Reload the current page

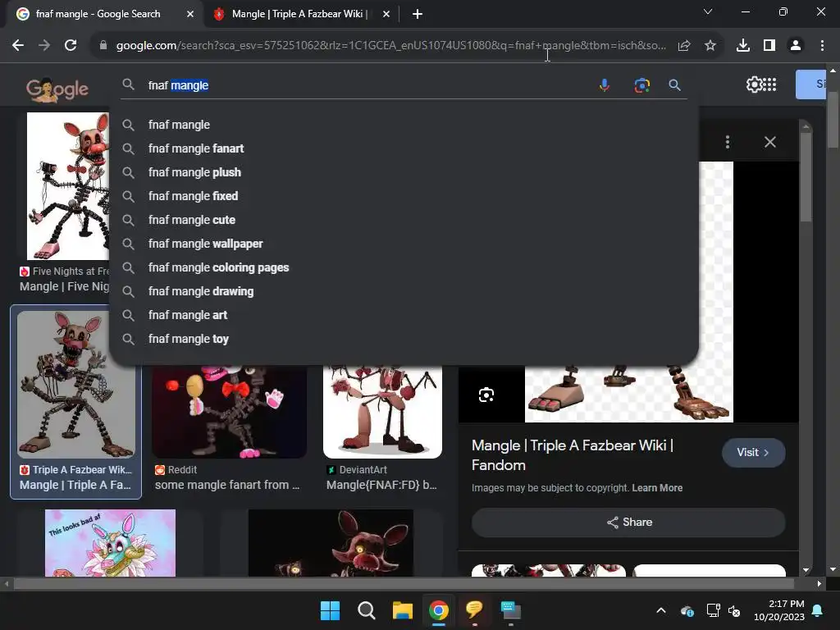[x=71, y=46]
